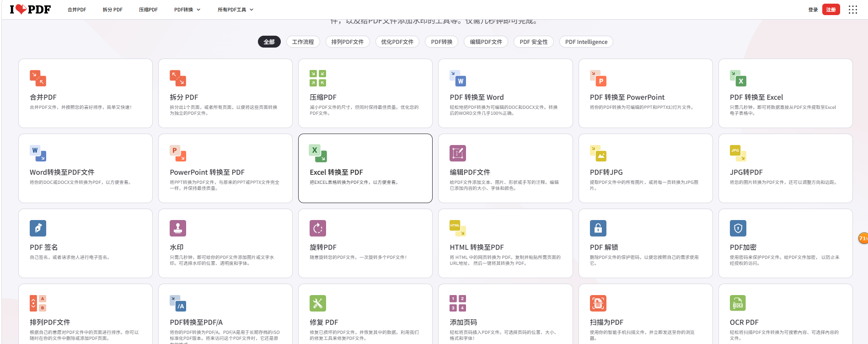Click 压缩PDF in the top navigation
This screenshot has height=344, width=868.
pyautogui.click(x=148, y=10)
